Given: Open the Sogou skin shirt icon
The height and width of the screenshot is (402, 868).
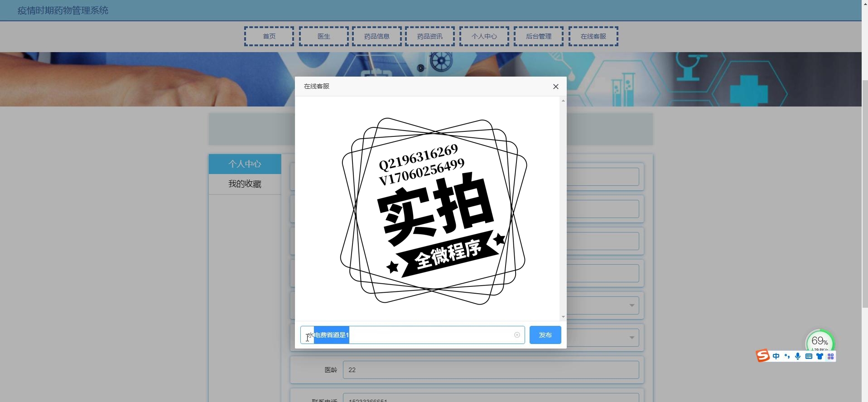Looking at the screenshot, I should [x=820, y=357].
